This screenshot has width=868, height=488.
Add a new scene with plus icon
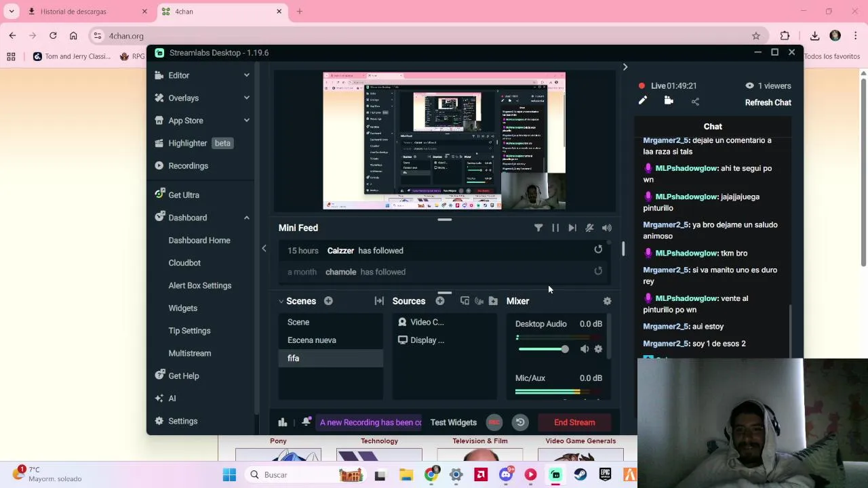[x=328, y=301]
